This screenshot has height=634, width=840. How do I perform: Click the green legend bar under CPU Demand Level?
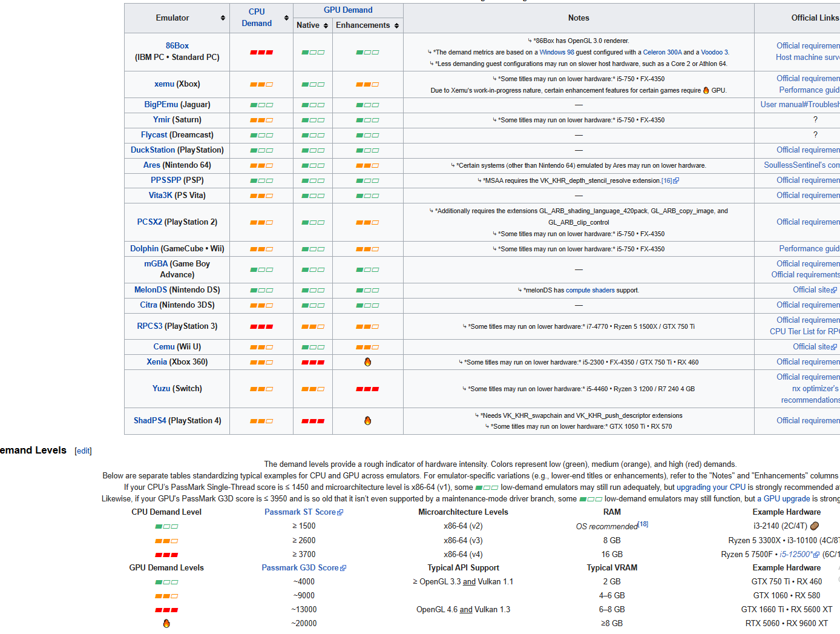tap(166, 527)
